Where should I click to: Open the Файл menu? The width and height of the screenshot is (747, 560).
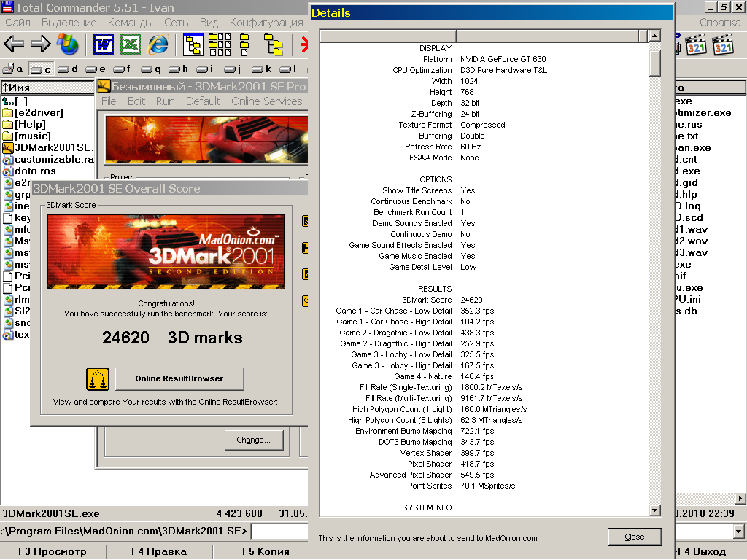click(x=18, y=23)
